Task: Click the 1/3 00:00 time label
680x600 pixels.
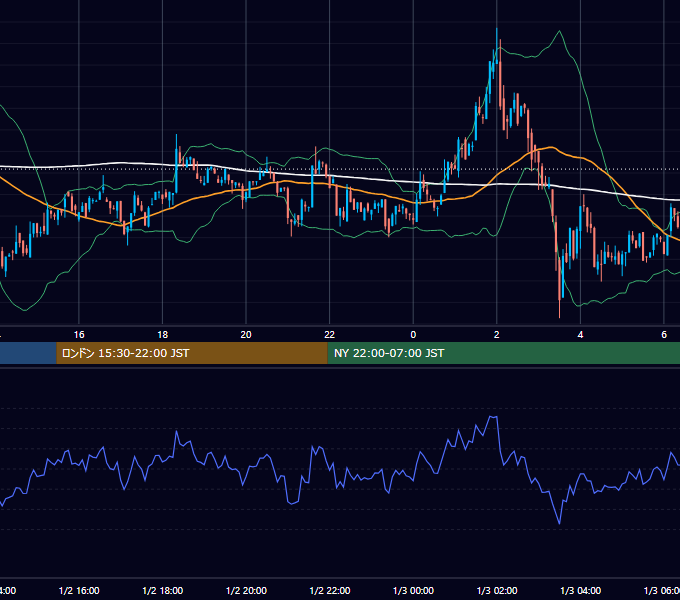Action: click(413, 590)
